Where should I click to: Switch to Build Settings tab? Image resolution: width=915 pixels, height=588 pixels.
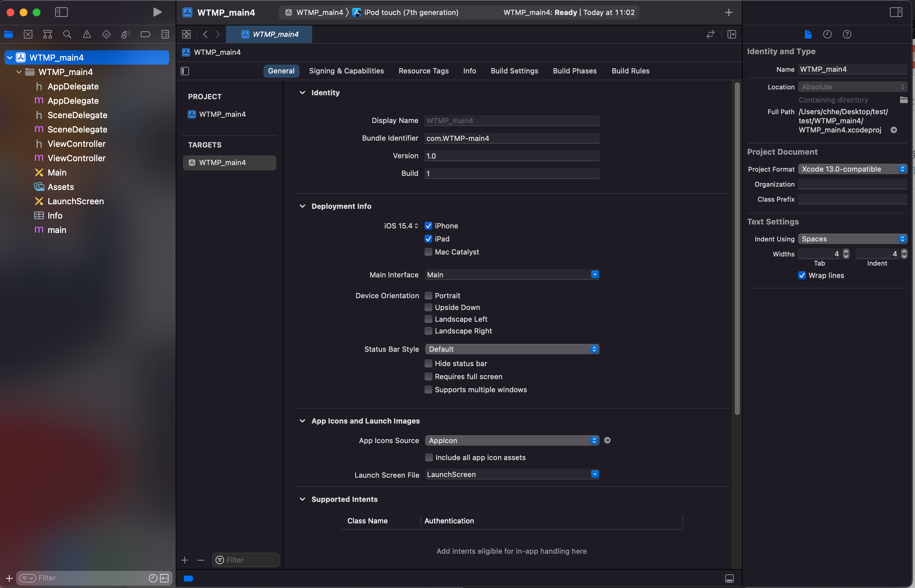(x=514, y=71)
